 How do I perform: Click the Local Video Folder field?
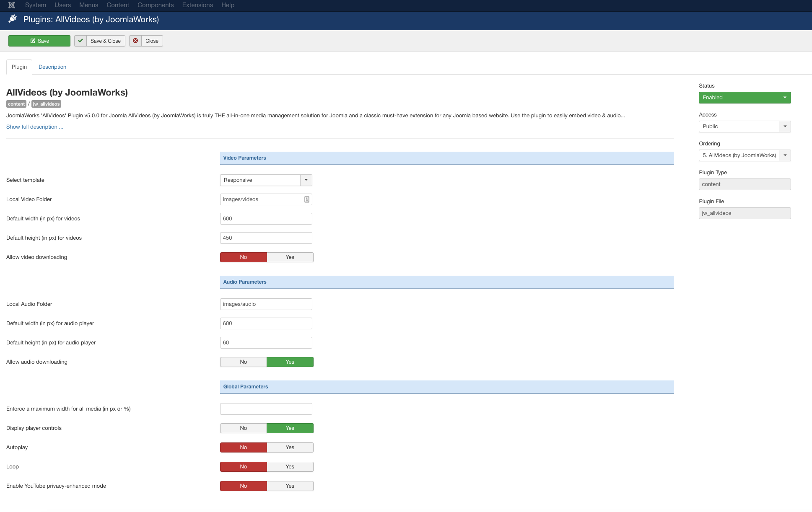click(x=266, y=199)
